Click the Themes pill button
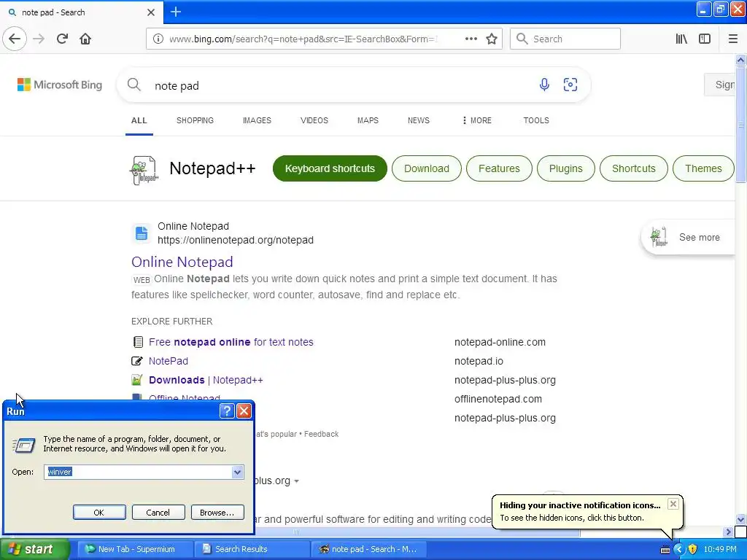 coord(703,168)
